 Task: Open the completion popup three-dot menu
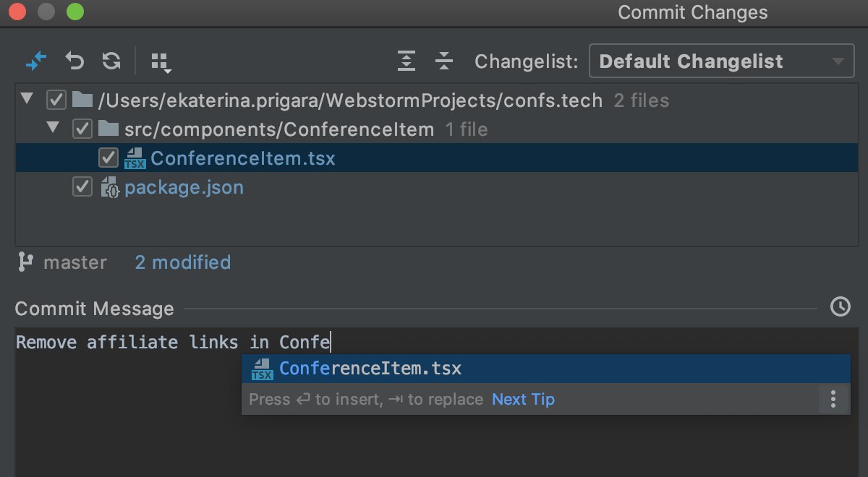point(833,399)
